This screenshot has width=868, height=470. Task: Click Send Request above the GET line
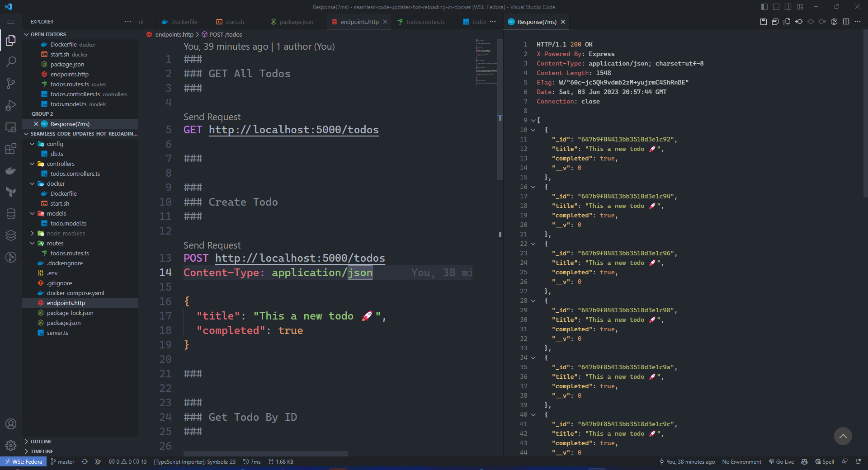click(x=212, y=117)
